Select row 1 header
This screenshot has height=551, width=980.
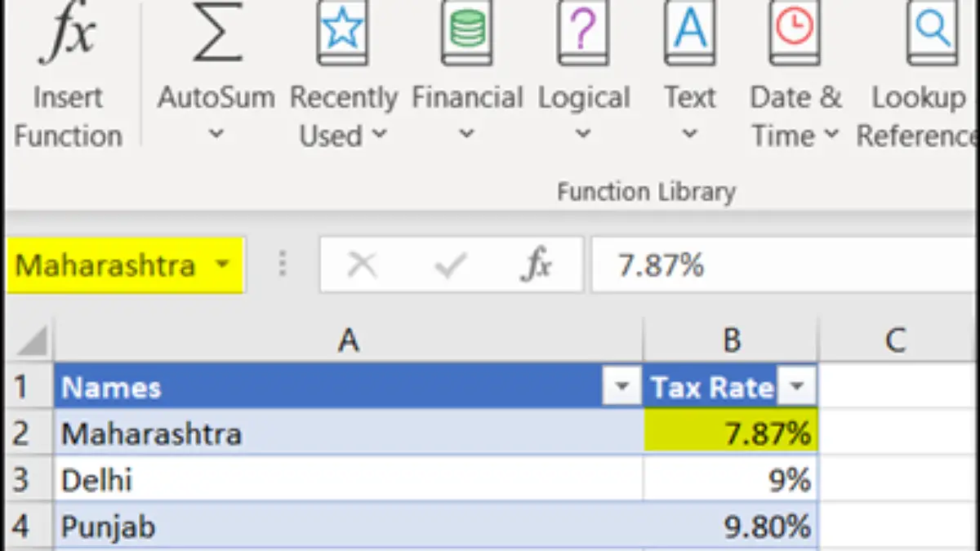click(27, 387)
